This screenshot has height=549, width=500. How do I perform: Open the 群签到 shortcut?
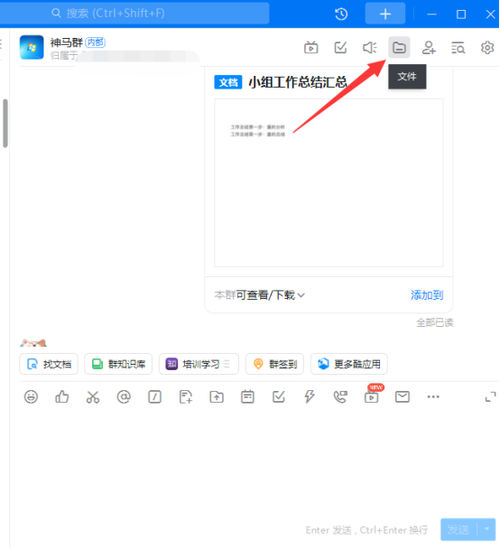(x=275, y=364)
